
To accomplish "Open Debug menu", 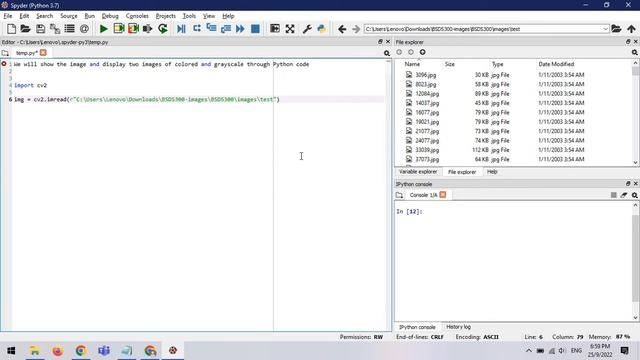I will point(110,16).
